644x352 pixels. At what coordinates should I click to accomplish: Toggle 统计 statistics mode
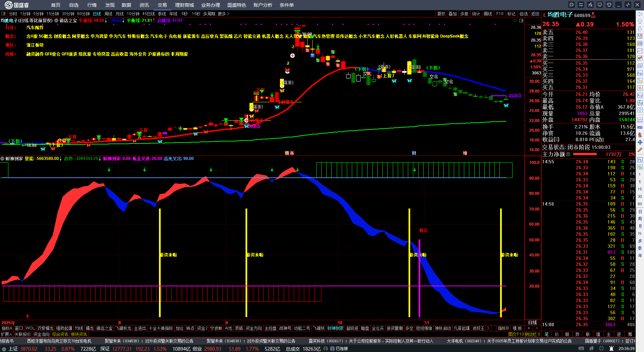point(476,14)
